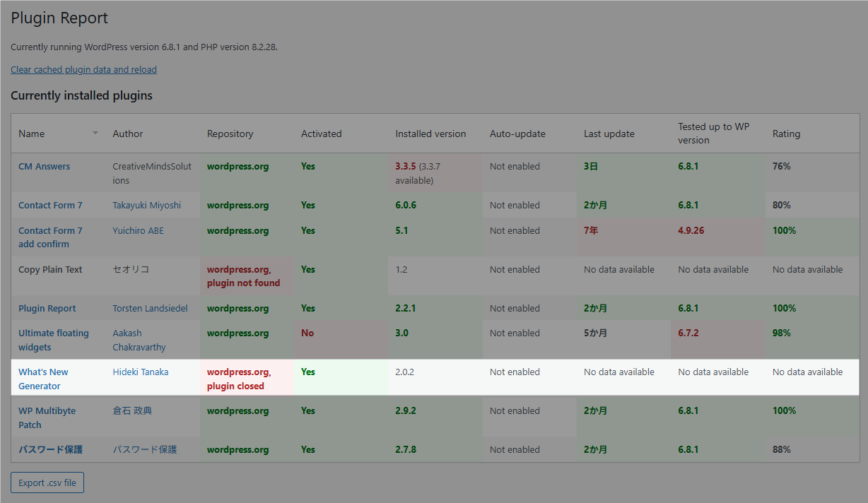Screen dimensions: 868x503
Task: Open Contact Form 7 add confirm link
Action: [50, 237]
